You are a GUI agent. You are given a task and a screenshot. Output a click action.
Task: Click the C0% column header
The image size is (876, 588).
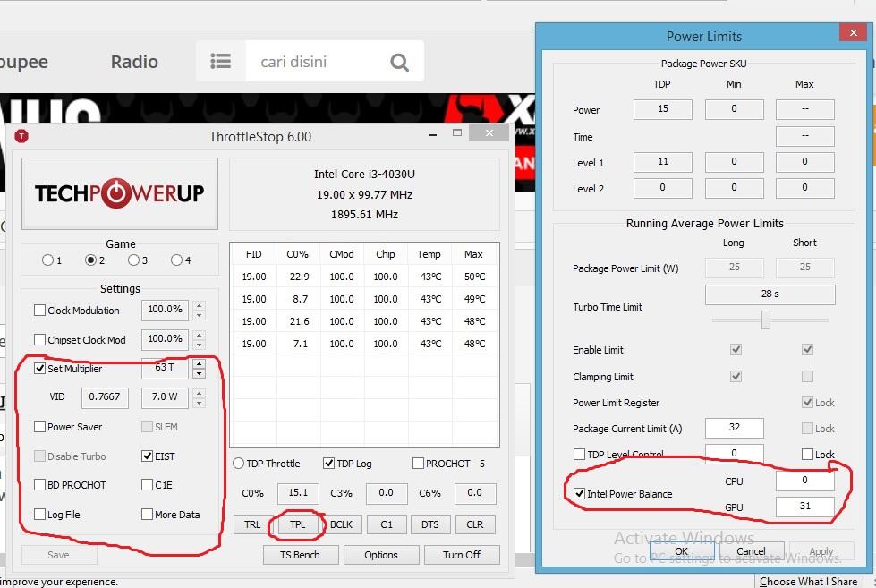point(297,254)
